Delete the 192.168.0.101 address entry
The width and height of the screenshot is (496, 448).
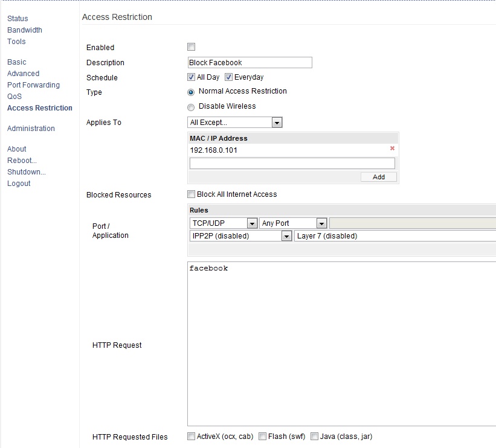392,149
